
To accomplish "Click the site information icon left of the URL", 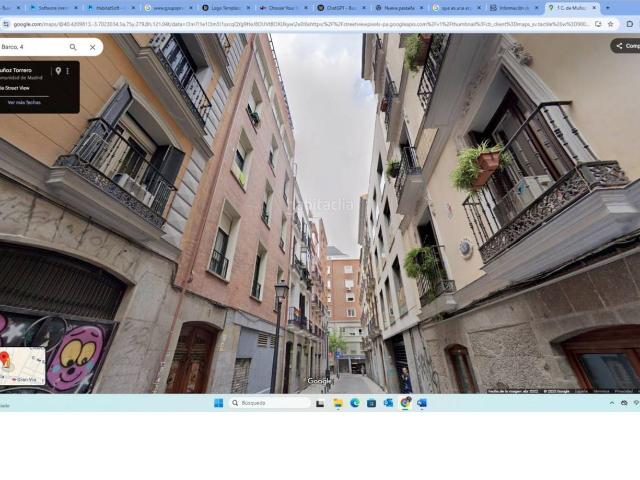I will (6, 24).
